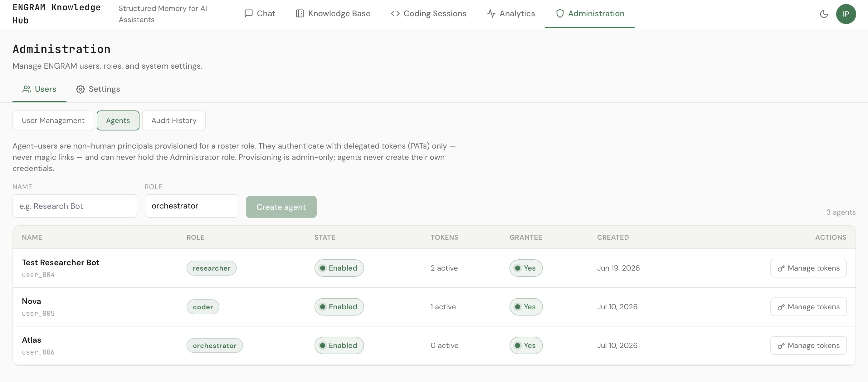This screenshot has width=868, height=382.
Task: Switch to the Users sub-tab
Action: click(x=39, y=89)
